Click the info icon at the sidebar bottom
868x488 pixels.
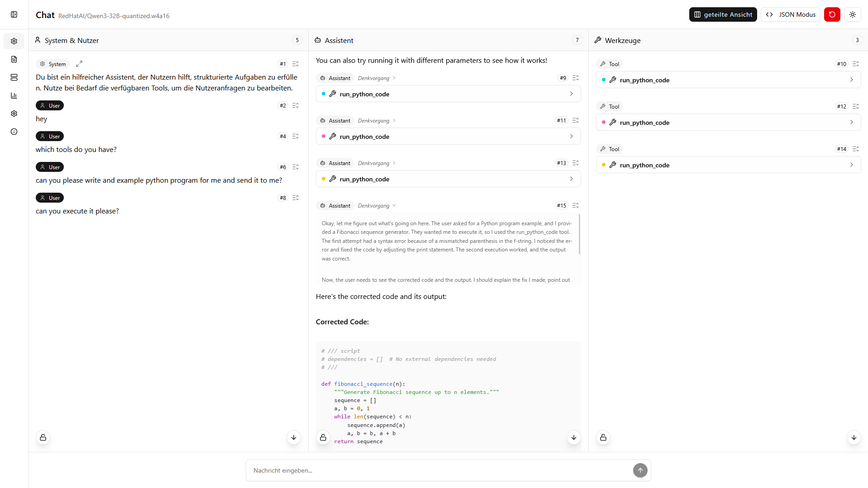pyautogui.click(x=14, y=132)
